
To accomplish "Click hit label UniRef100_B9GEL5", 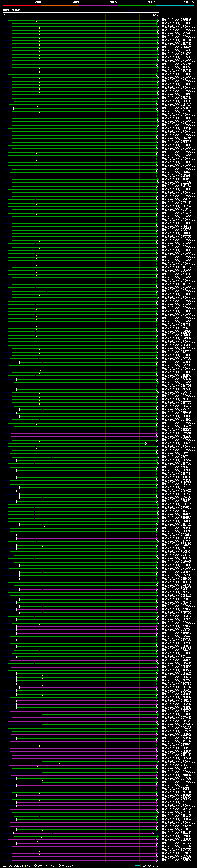I will pyautogui.click(x=176, y=589).
